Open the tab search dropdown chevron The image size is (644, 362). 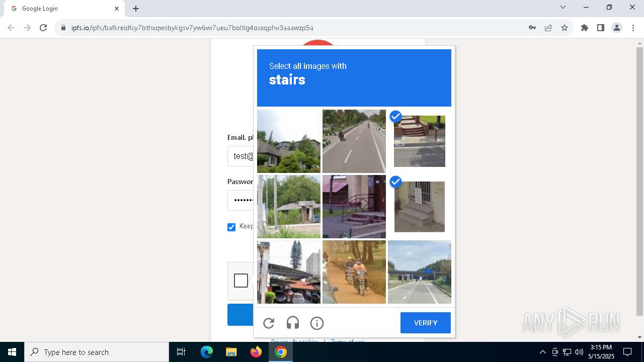coord(563,7)
